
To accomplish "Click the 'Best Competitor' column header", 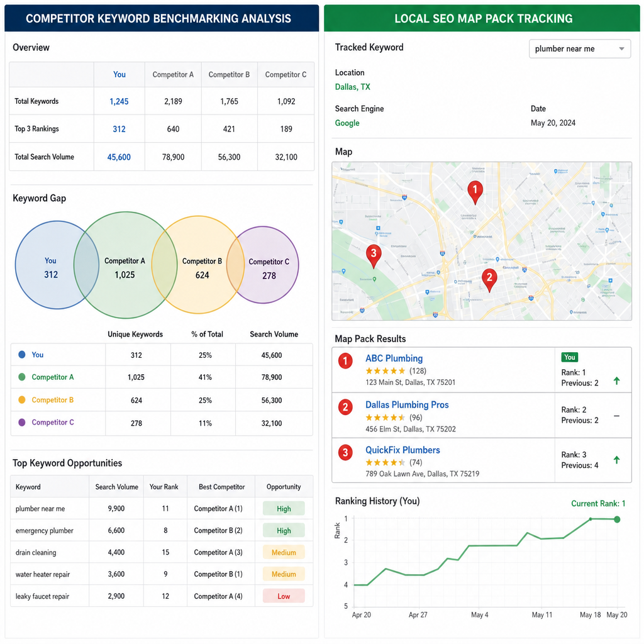I will (x=222, y=487).
